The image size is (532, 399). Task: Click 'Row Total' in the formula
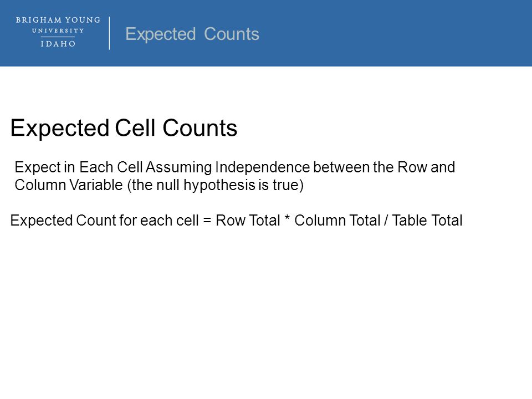pyautogui.click(x=248, y=221)
